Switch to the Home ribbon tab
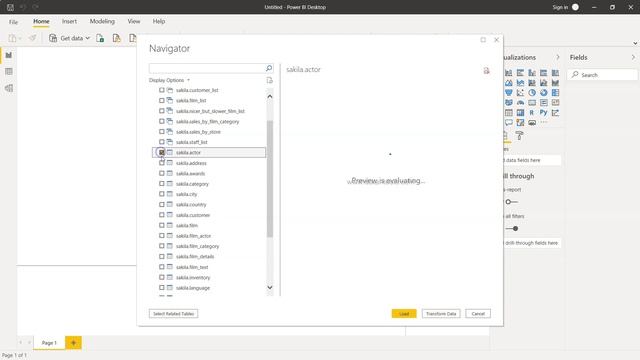This screenshot has height=360, width=640. click(41, 21)
